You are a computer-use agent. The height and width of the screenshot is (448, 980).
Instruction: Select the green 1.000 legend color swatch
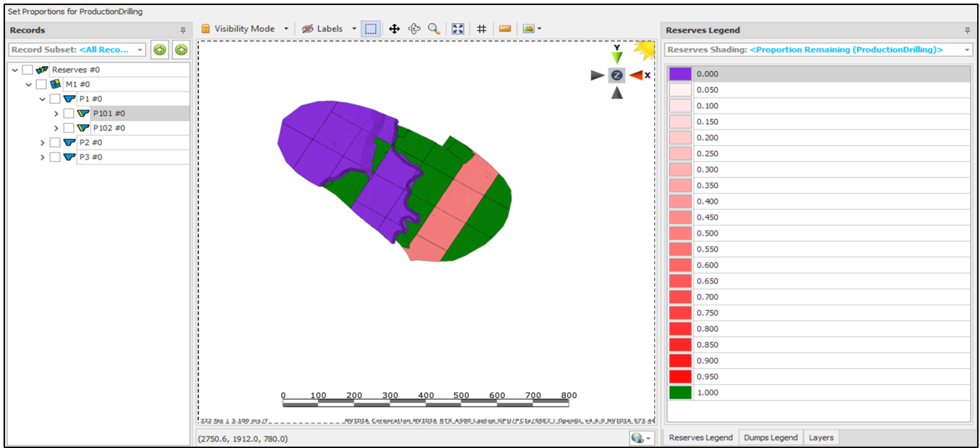tap(680, 393)
